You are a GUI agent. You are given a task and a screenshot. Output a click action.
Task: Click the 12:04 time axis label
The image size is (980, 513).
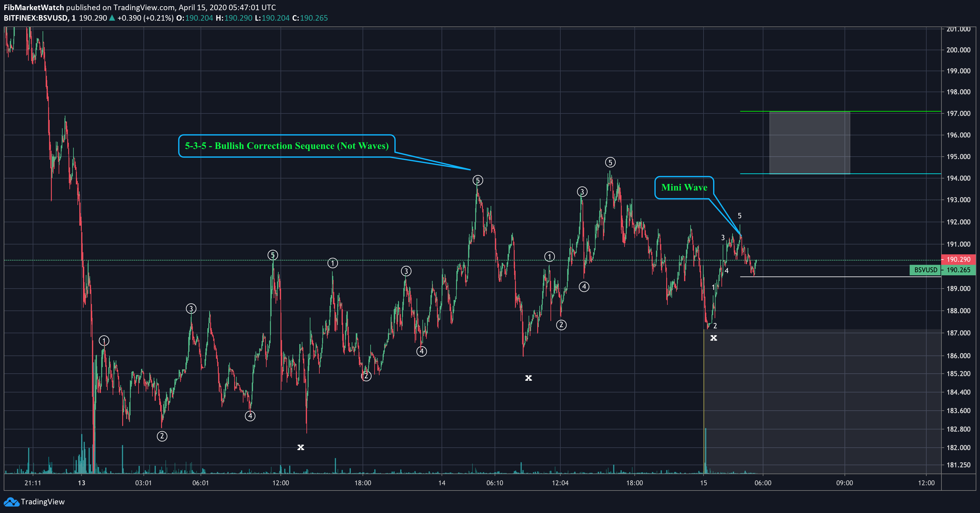[x=560, y=483]
